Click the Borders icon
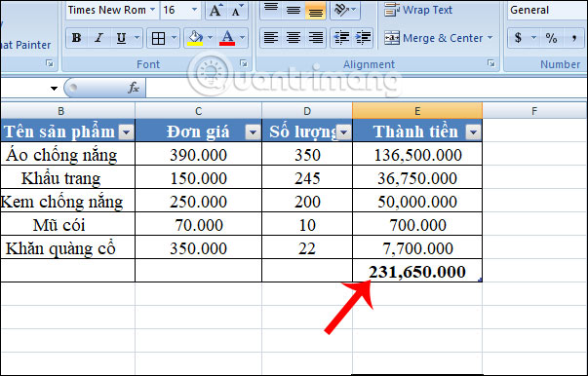The image size is (588, 376). tap(158, 38)
